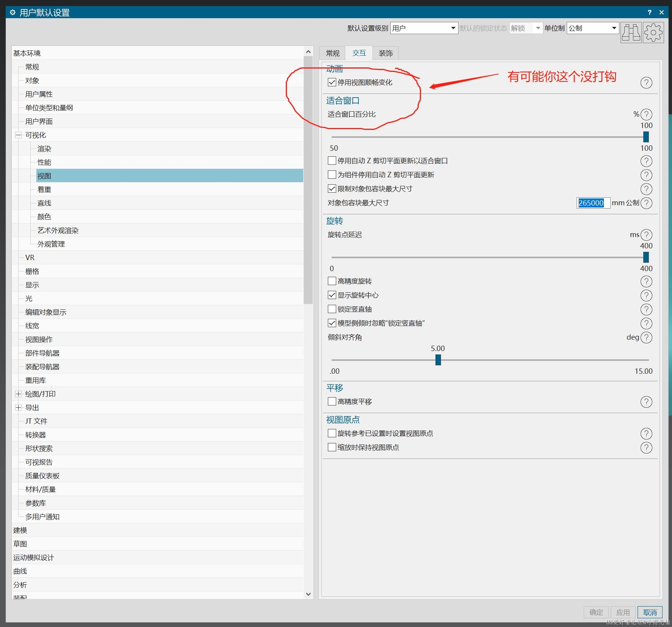Enable 停用自动 Z 剪切平面更新以适合窗口
Screen dimensions: 672x627
[332, 161]
